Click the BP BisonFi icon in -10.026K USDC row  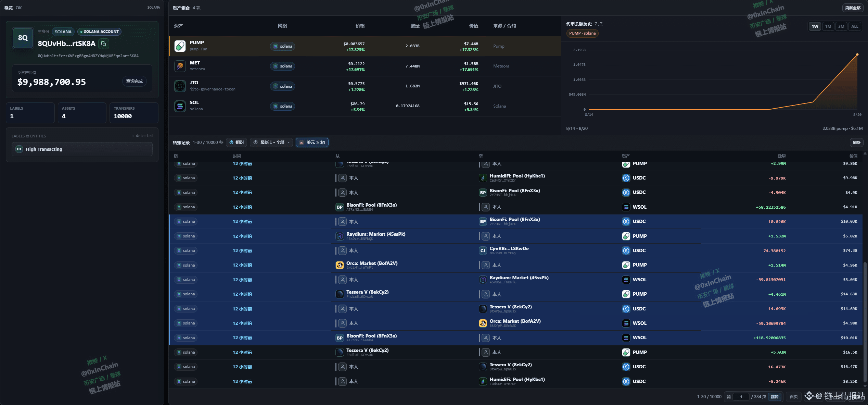pos(483,221)
